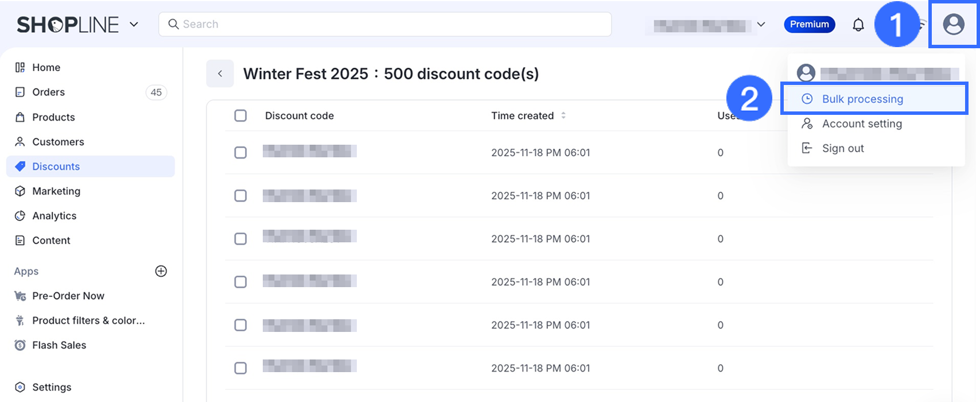The height and width of the screenshot is (402, 980).
Task: Click the notification bell icon
Action: pyautogui.click(x=858, y=25)
